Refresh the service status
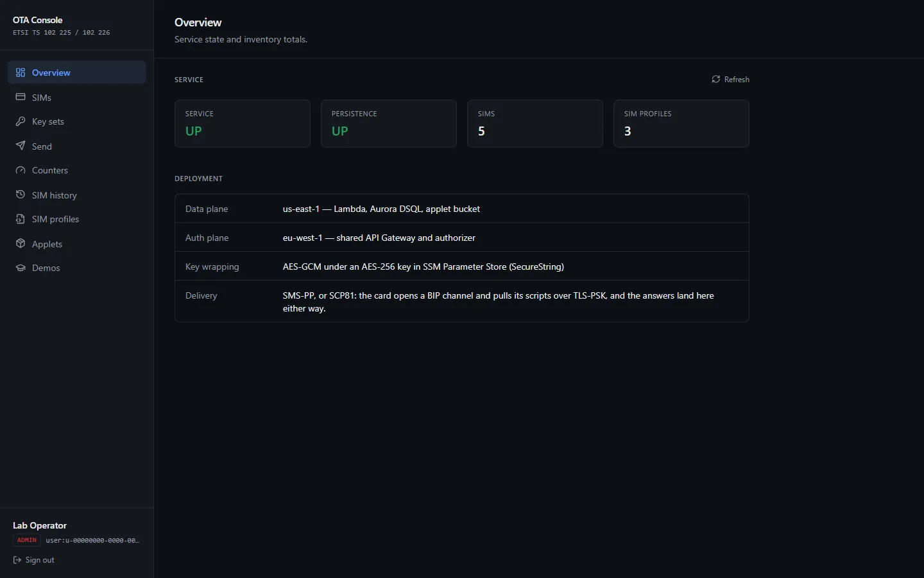This screenshot has height=578, width=924. 730,79
